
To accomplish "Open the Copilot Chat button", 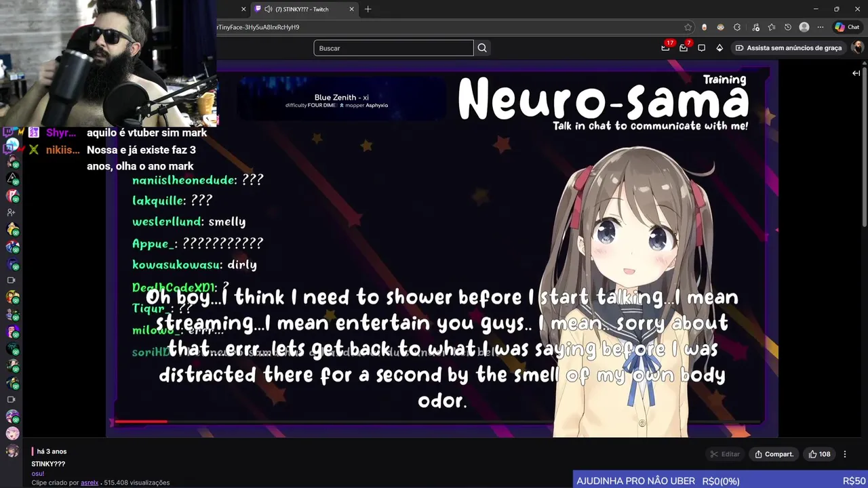I will (848, 27).
